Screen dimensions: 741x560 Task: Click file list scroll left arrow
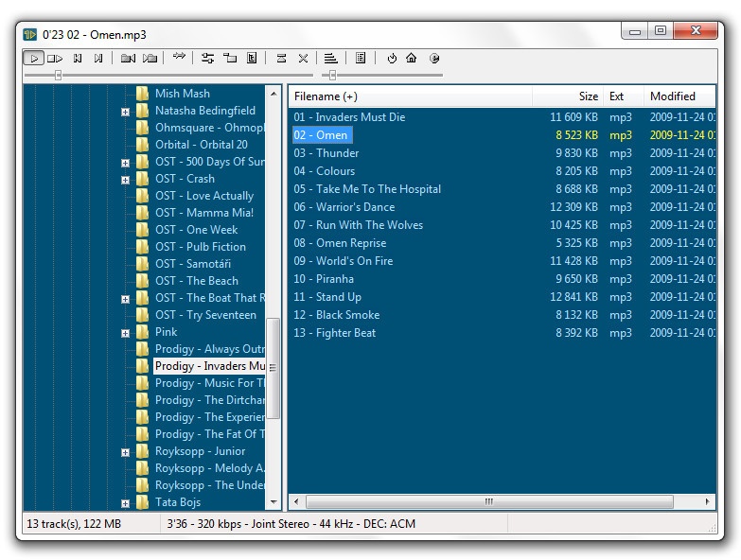click(297, 501)
